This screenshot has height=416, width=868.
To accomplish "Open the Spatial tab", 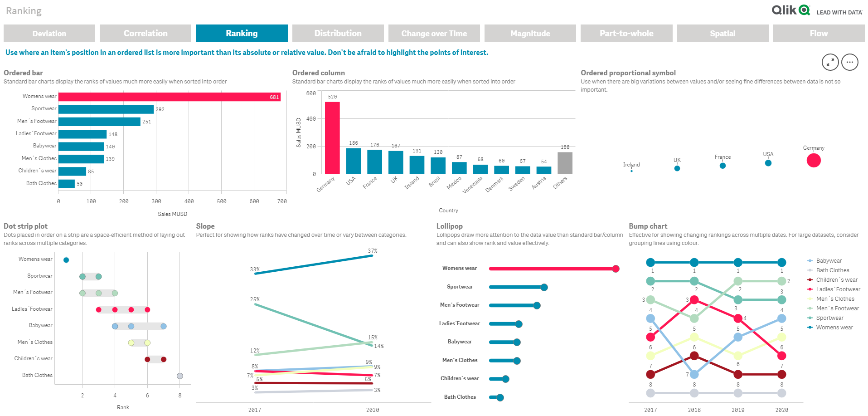I will [723, 33].
